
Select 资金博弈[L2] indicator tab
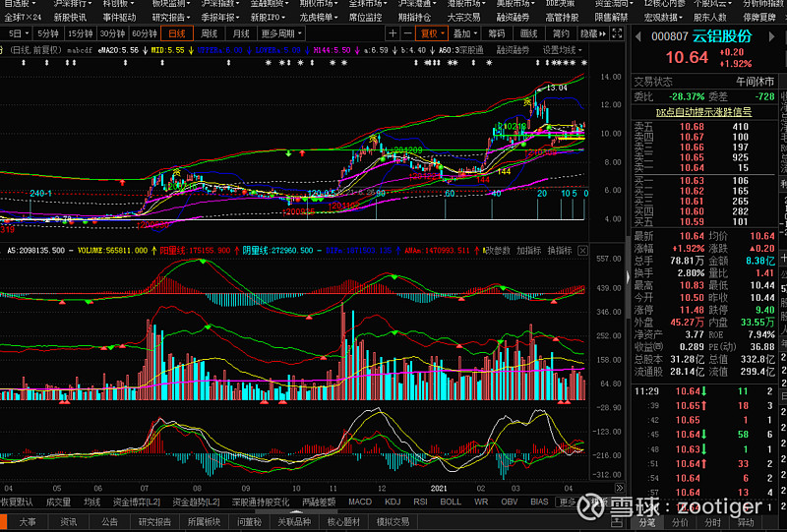pyautogui.click(x=137, y=502)
